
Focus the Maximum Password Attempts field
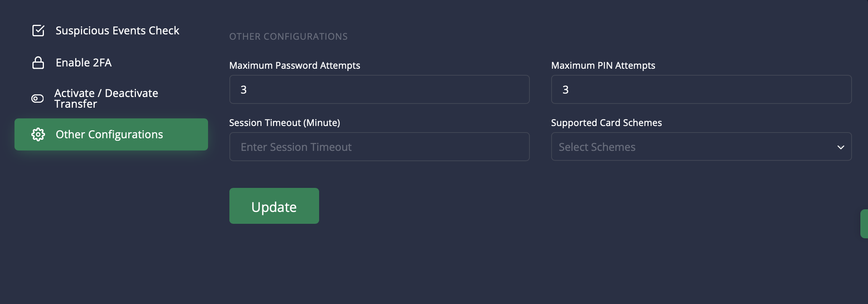(379, 89)
